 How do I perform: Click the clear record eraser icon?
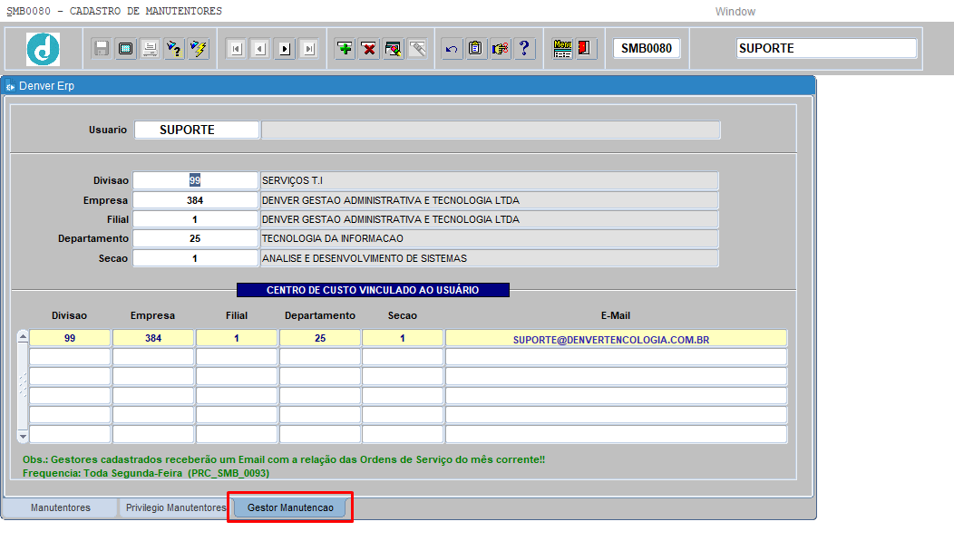(x=394, y=49)
